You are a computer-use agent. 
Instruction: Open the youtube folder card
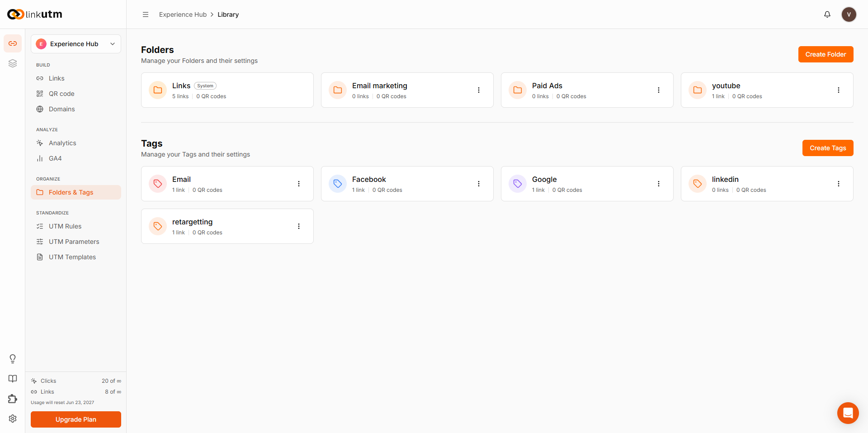[x=767, y=90]
